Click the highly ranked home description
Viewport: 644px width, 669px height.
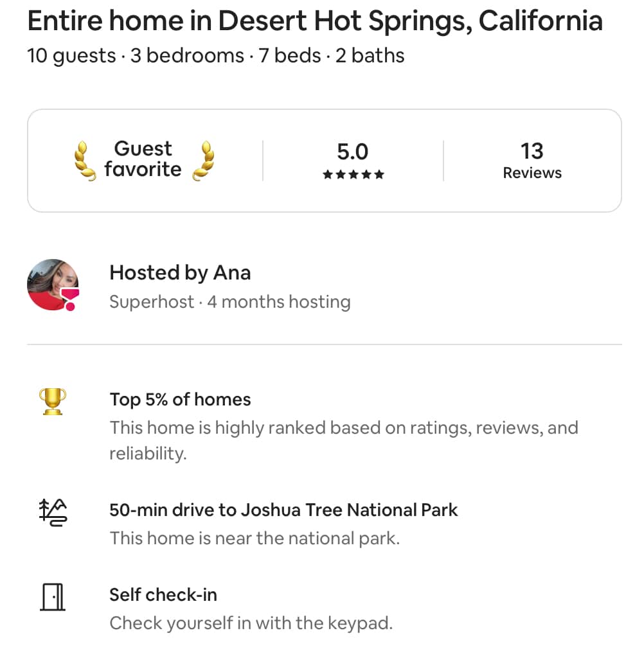pos(344,440)
